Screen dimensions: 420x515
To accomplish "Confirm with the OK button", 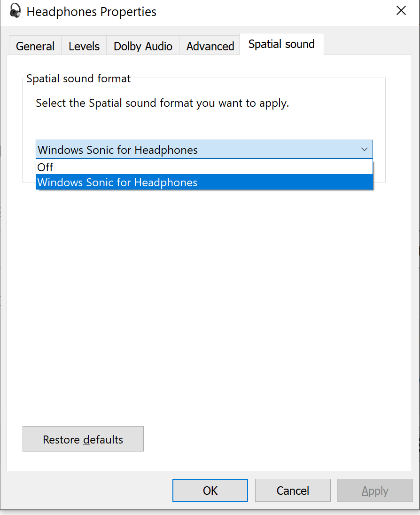I will tap(210, 491).
